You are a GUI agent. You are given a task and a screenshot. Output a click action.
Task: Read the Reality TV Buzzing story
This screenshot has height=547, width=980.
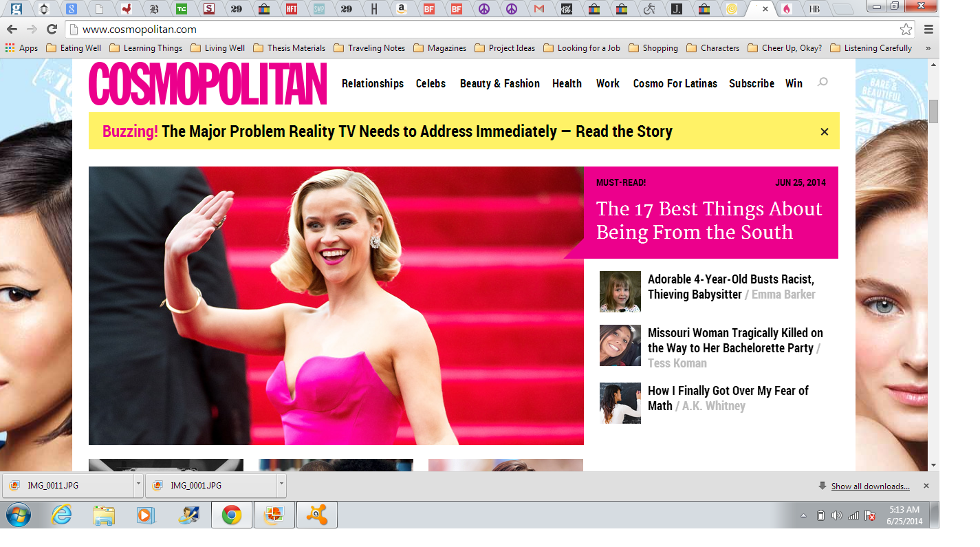(x=387, y=131)
